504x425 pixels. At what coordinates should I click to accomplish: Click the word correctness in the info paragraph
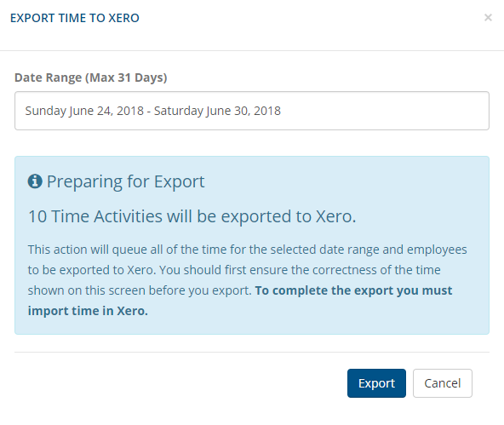point(344,270)
